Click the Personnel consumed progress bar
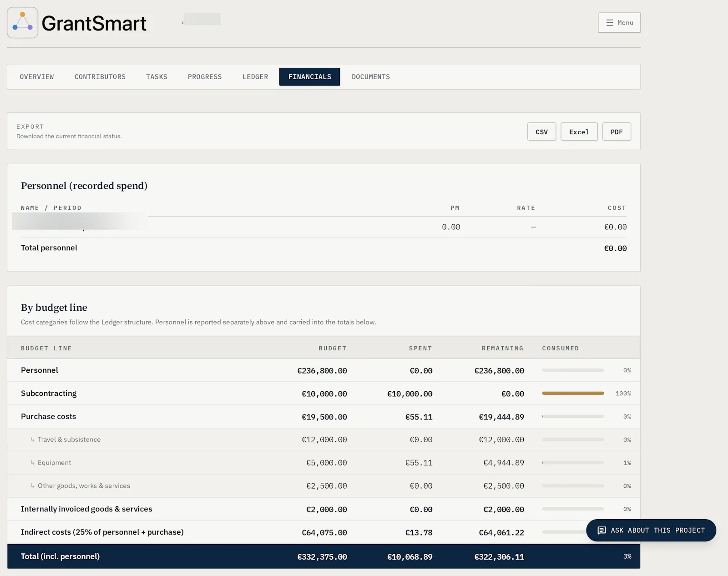 (573, 370)
